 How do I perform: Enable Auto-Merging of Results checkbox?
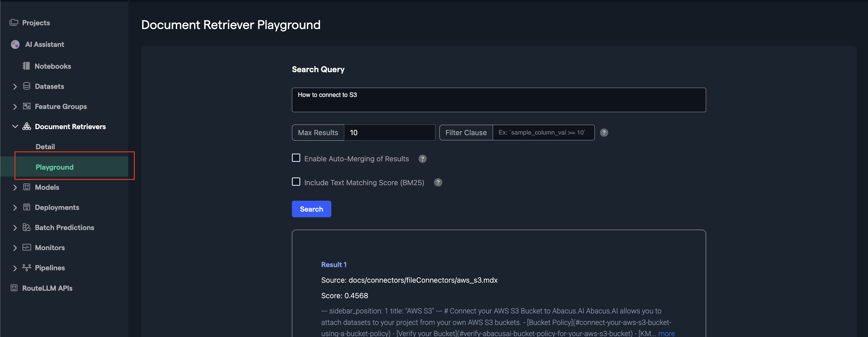coord(296,158)
